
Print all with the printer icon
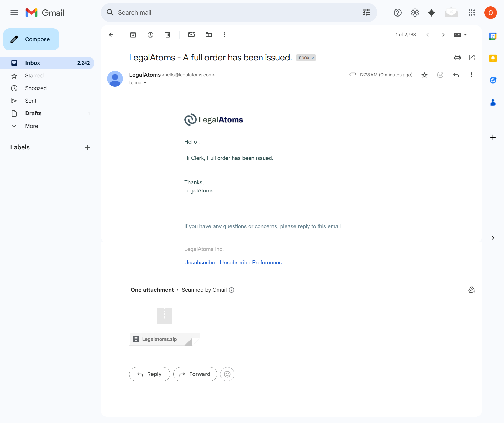[x=457, y=58]
